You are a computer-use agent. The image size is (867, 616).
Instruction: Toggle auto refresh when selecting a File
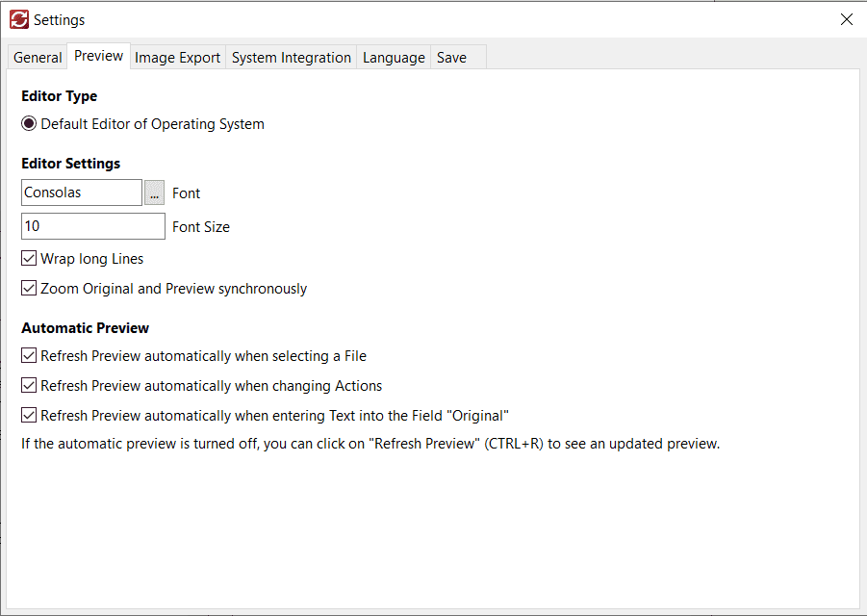click(29, 356)
